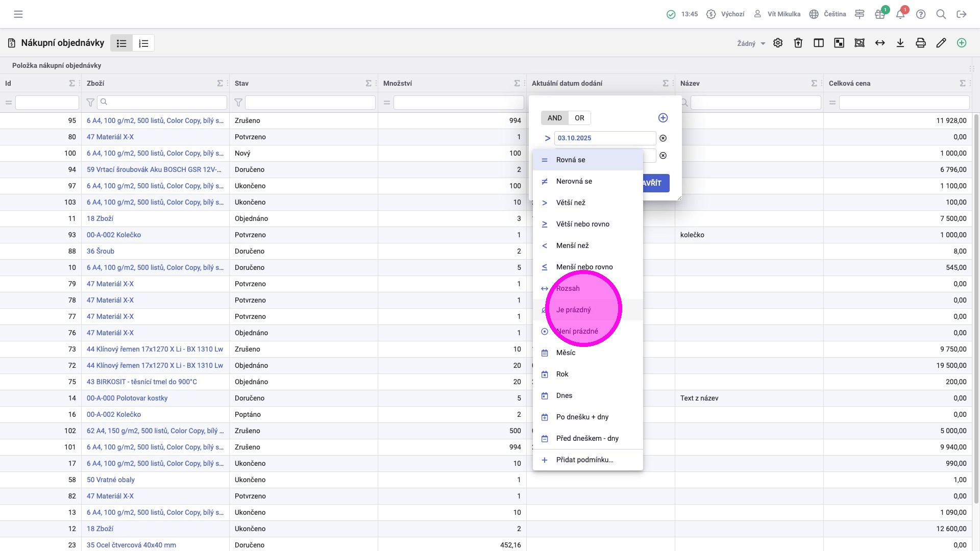This screenshot has width=980, height=551.
Task: Open the hamburger navigation menu
Action: click(18, 14)
